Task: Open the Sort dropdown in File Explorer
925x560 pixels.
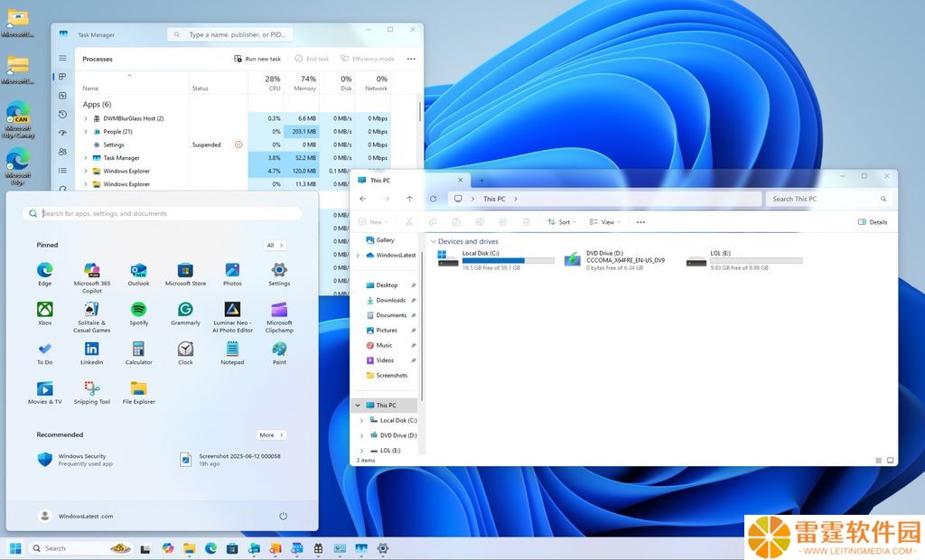Action: pyautogui.click(x=562, y=222)
